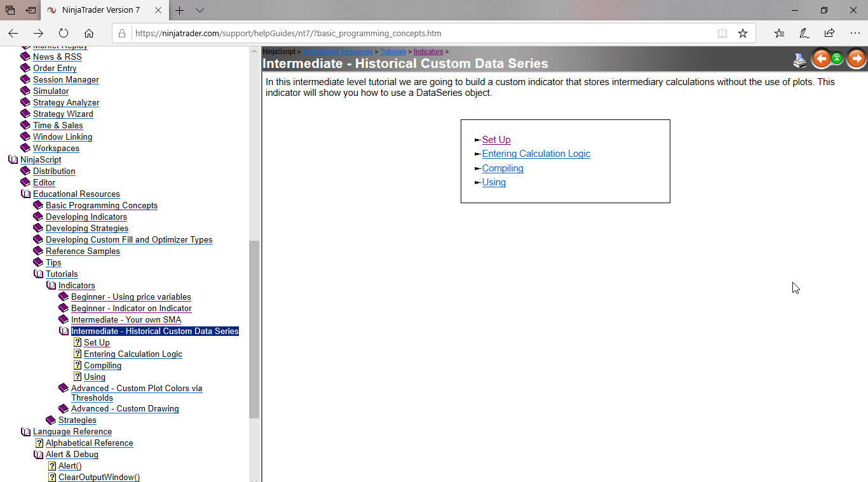Click the Share icon in browser toolbar

829,33
